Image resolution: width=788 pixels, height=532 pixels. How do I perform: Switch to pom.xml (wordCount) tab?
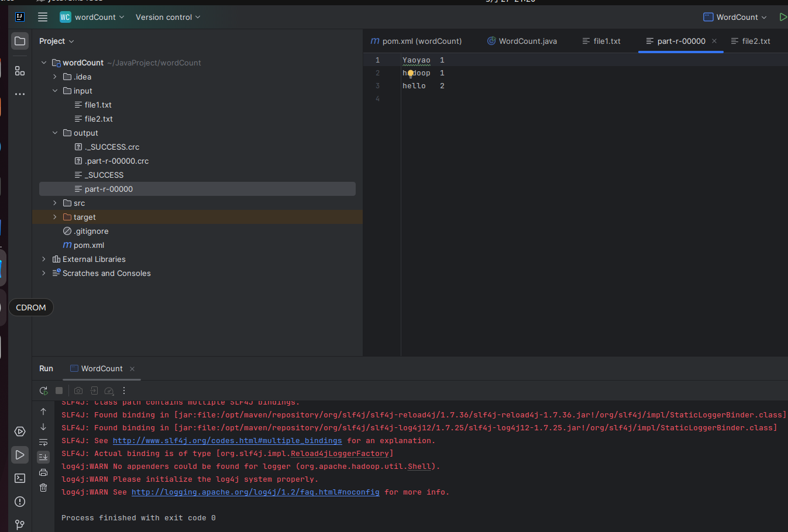pos(417,41)
